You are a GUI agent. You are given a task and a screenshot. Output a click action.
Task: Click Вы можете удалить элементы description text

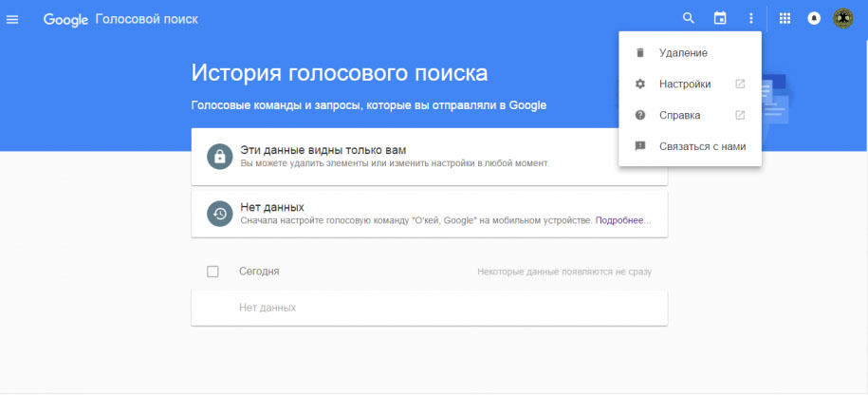point(396,163)
